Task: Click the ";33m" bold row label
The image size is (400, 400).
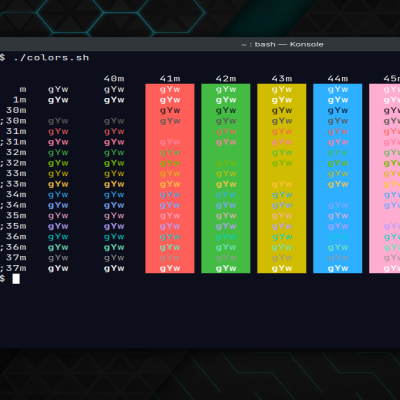Action: coord(13,184)
